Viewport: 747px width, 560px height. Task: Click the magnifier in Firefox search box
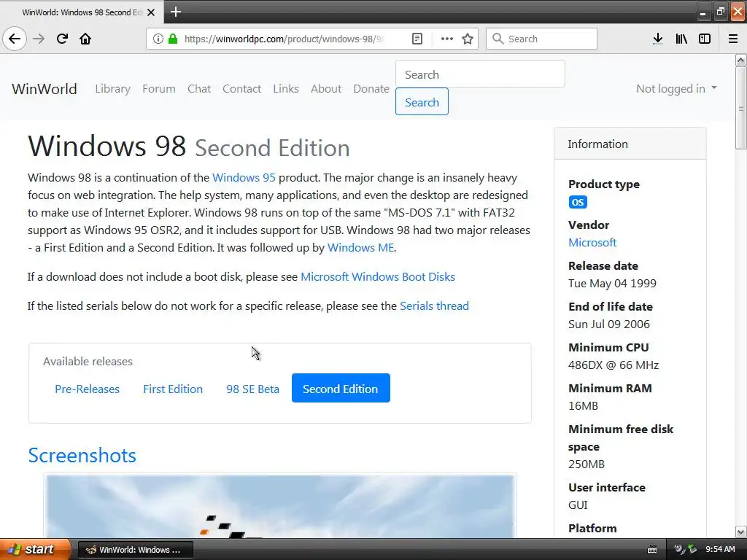coord(498,39)
